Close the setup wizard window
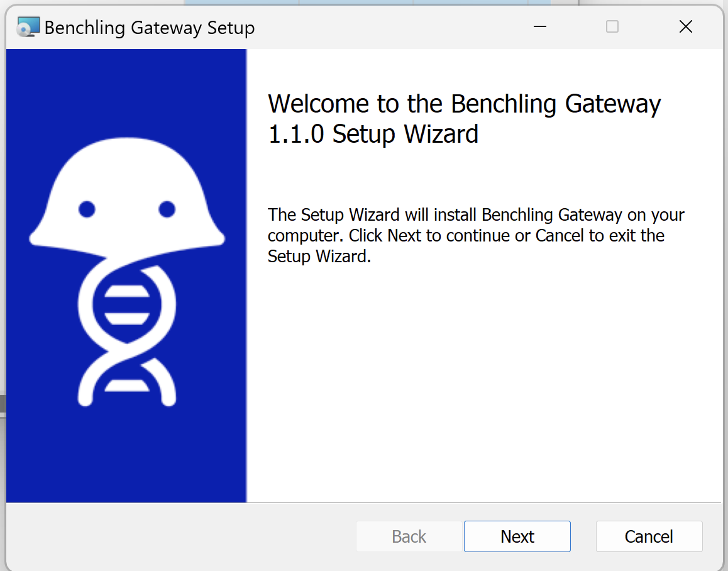Image resolution: width=728 pixels, height=571 pixels. pos(685,27)
